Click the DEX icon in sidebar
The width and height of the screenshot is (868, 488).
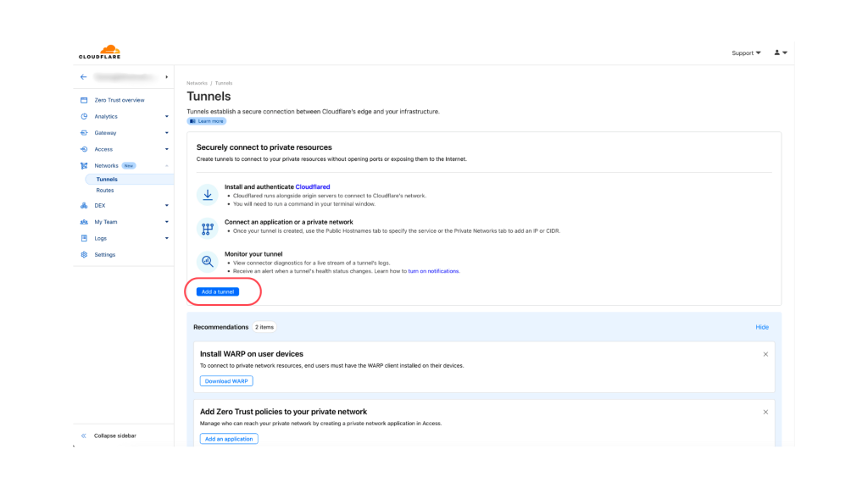(84, 205)
